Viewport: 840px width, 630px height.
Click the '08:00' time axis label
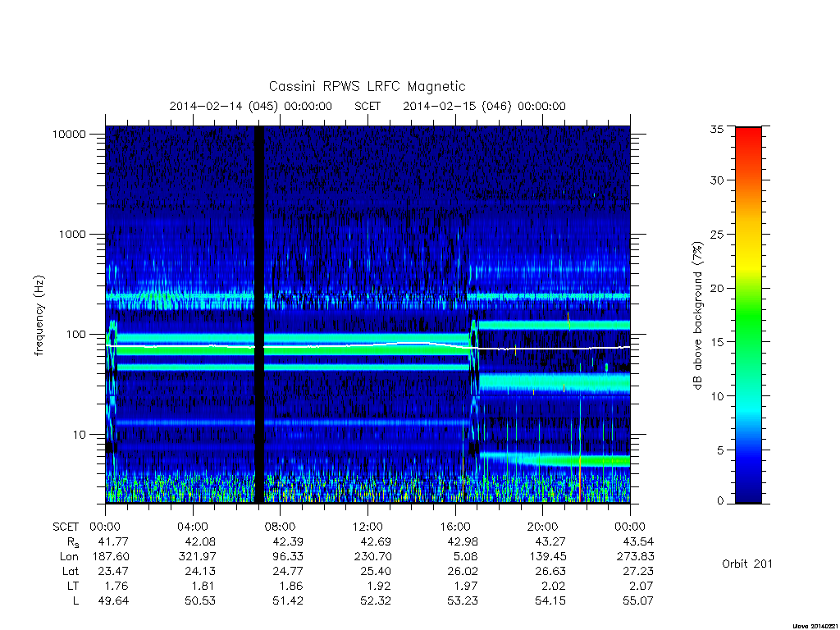(281, 527)
